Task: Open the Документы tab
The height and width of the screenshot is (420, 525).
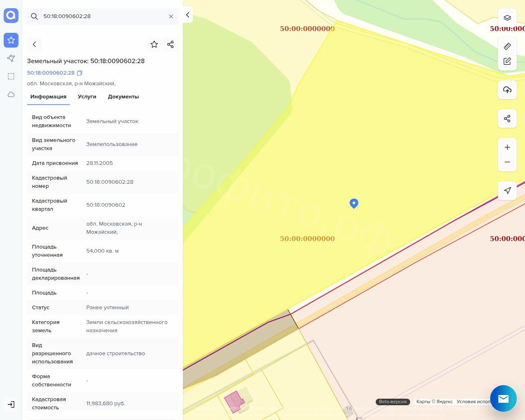Action: [123, 97]
